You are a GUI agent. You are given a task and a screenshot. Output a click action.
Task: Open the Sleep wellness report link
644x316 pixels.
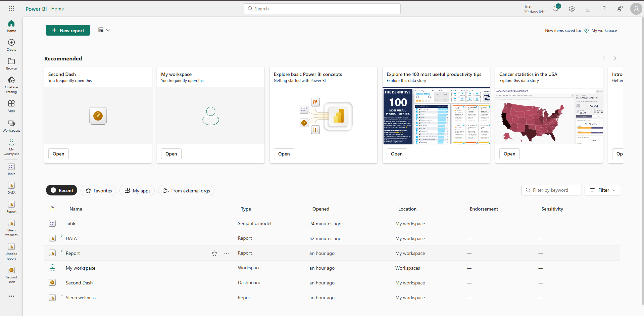coord(81,298)
